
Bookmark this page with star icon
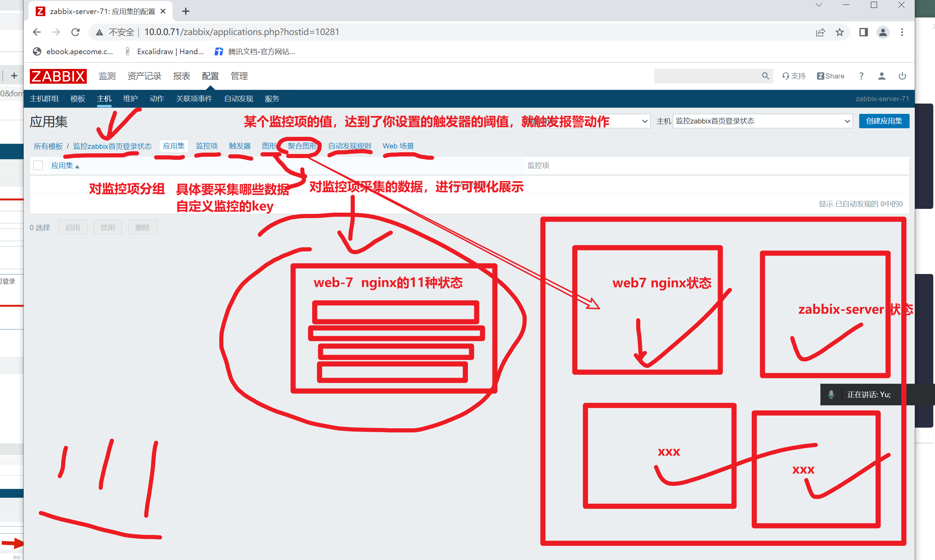pyautogui.click(x=839, y=32)
